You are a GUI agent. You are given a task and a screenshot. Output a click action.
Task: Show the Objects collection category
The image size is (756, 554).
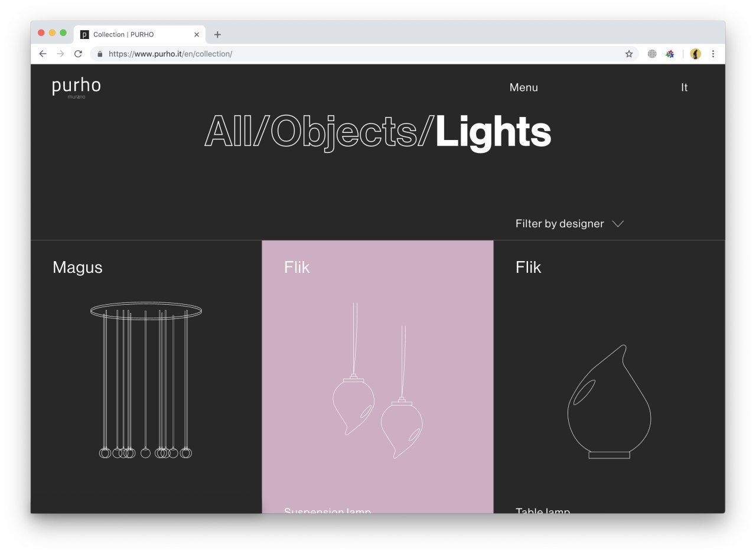click(344, 132)
